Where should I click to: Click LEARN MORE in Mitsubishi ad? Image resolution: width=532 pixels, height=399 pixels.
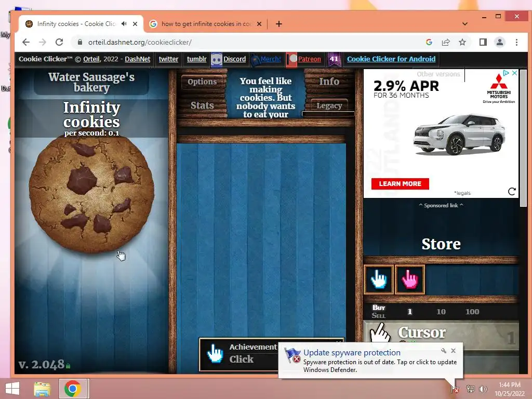click(x=400, y=183)
